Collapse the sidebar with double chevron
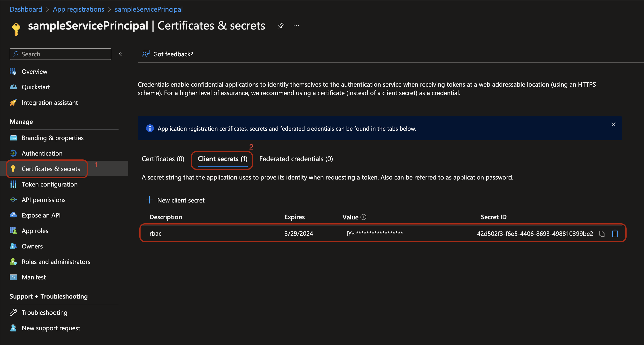Viewport: 644px width, 345px height. click(x=120, y=54)
